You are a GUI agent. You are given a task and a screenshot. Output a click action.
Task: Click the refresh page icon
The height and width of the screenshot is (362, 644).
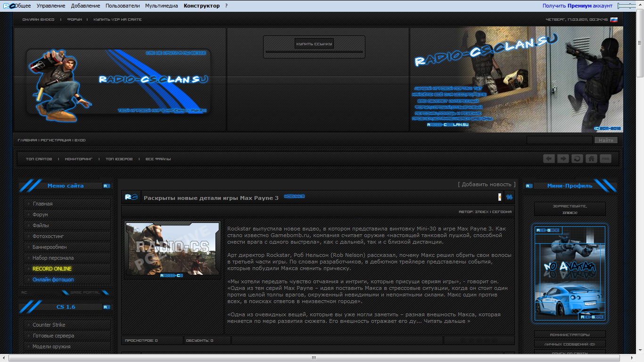[x=577, y=159]
